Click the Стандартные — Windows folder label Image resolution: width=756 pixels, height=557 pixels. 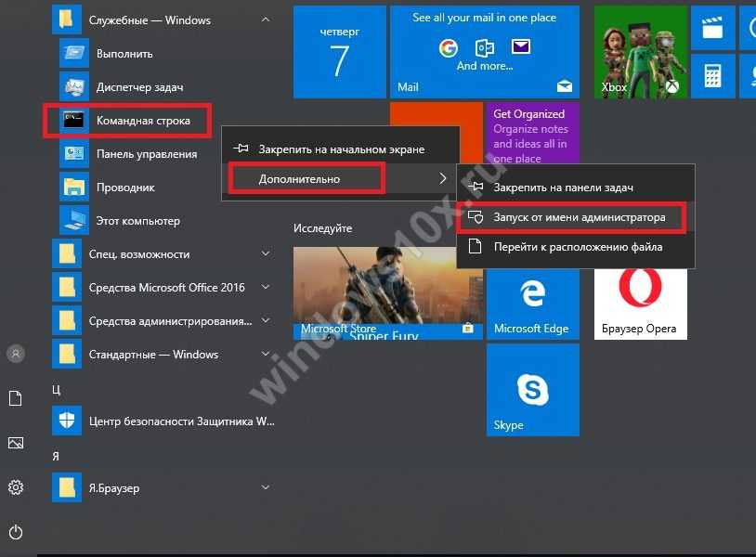click(154, 354)
